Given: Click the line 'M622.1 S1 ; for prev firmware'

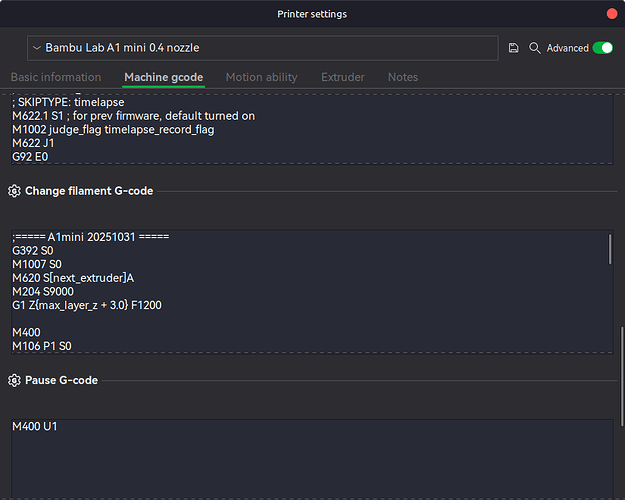Looking at the screenshot, I should click(134, 116).
